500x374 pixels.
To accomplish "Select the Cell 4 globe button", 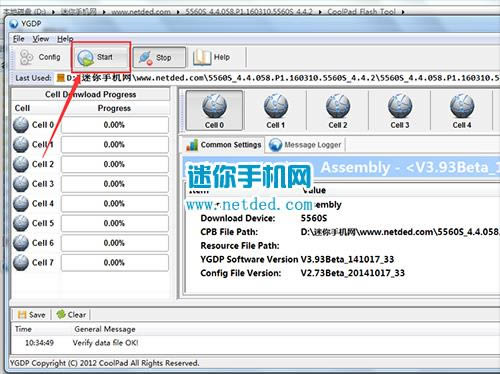I will pyautogui.click(x=462, y=110).
